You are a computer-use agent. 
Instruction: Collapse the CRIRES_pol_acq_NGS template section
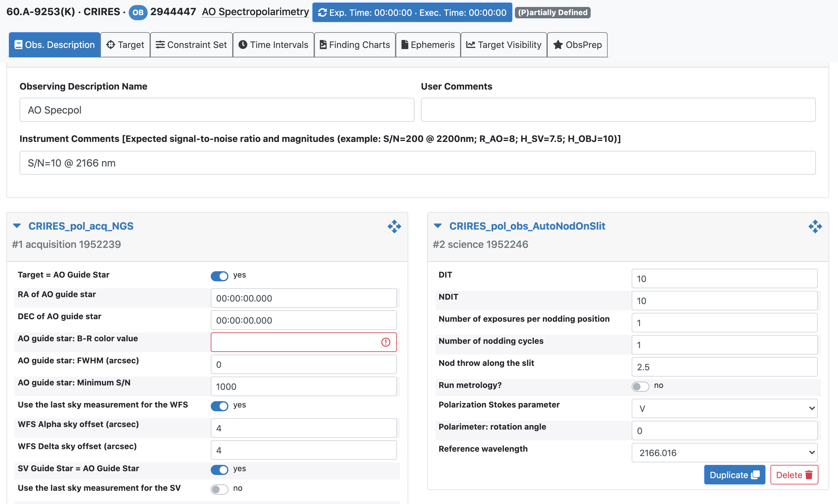[x=17, y=226]
